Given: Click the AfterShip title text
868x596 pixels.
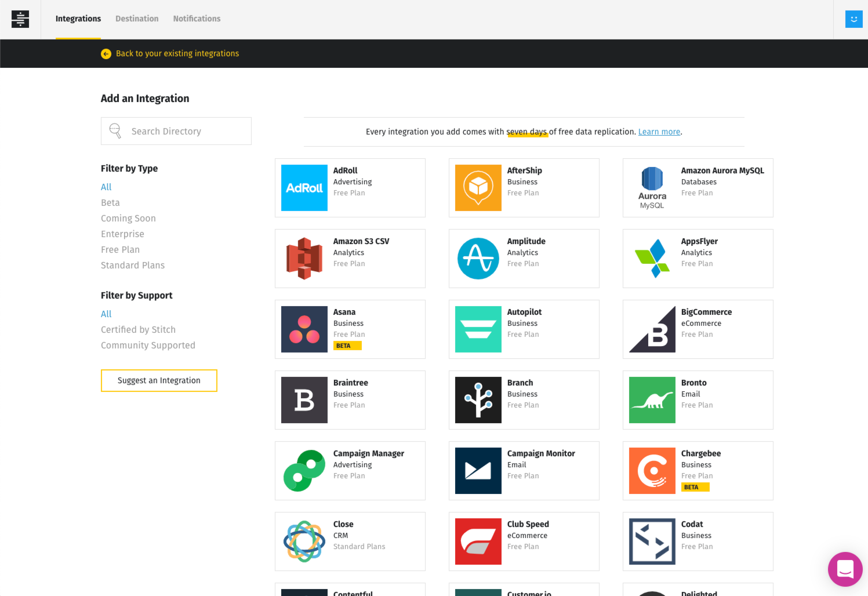Looking at the screenshot, I should click(525, 170).
